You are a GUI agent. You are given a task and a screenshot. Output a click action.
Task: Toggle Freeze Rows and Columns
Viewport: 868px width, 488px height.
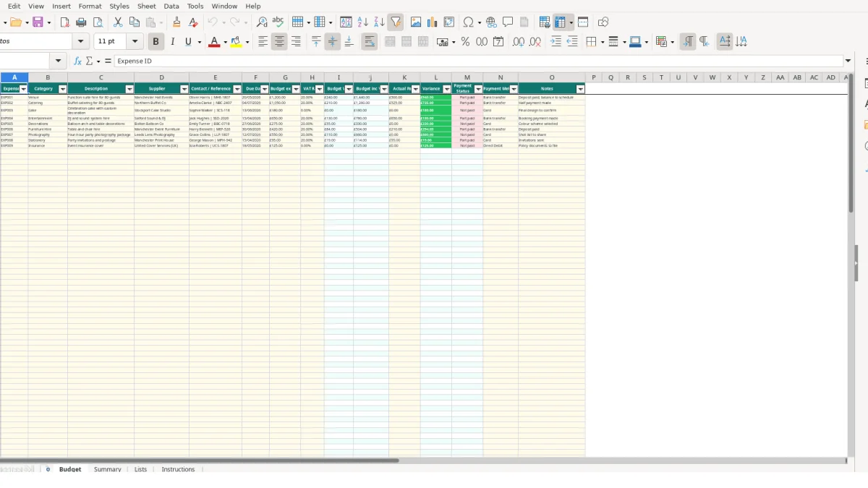coord(560,22)
